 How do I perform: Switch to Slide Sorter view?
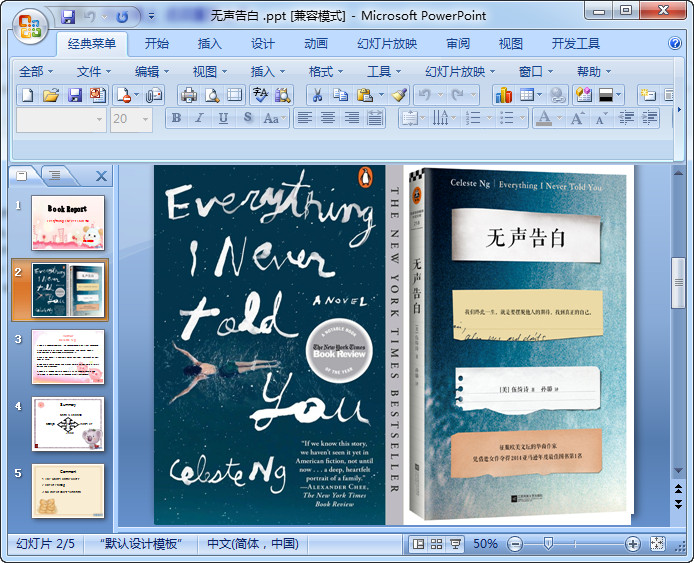pos(436,544)
